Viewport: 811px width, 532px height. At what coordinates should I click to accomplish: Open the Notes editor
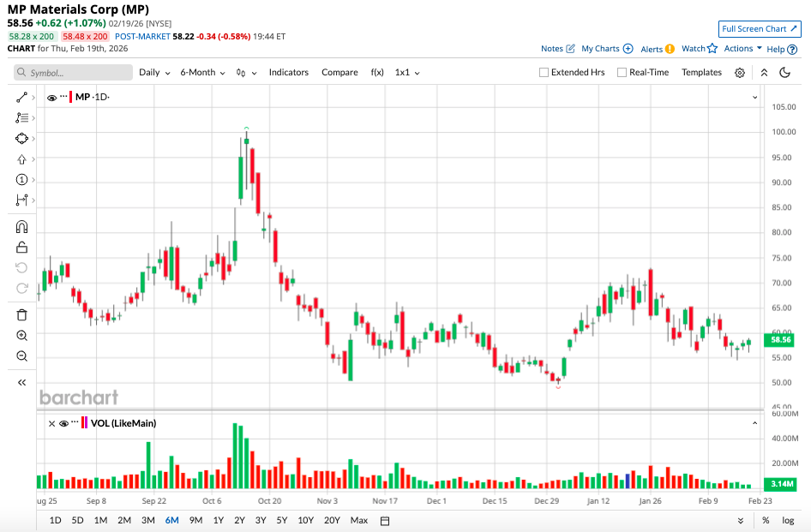tap(557, 49)
